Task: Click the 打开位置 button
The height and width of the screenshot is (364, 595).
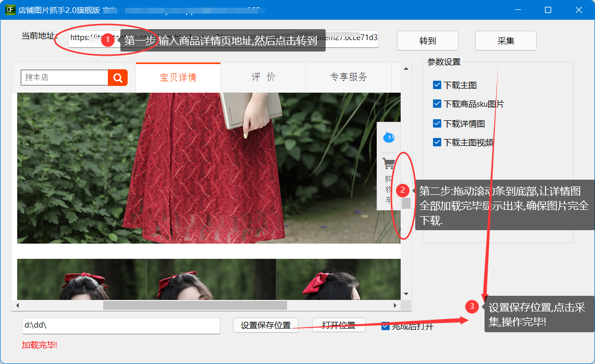Action: click(339, 325)
